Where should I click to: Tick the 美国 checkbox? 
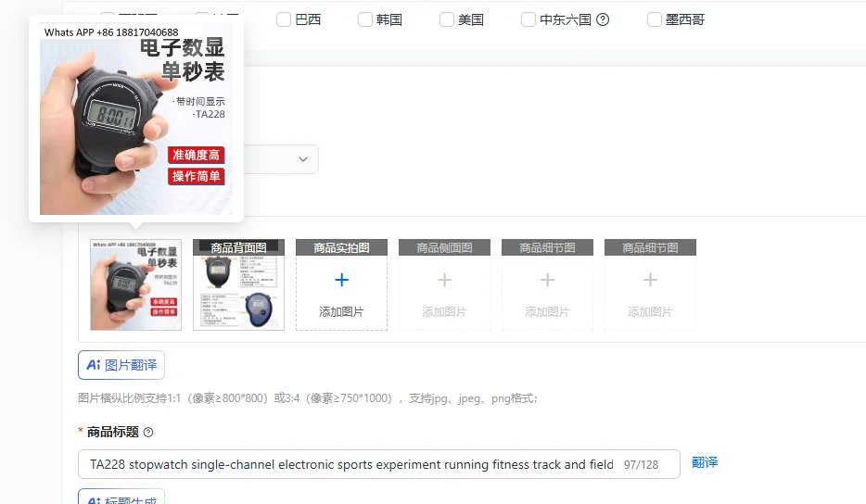point(447,19)
